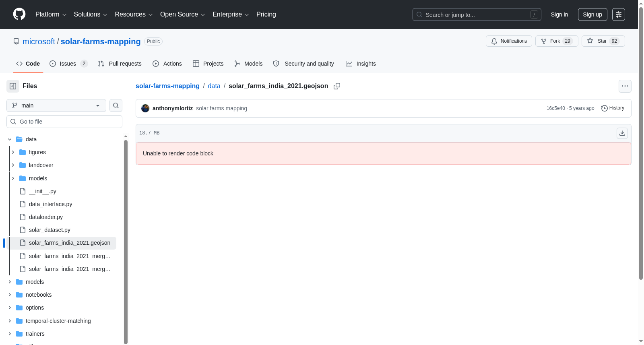Fork the repository

[557, 41]
